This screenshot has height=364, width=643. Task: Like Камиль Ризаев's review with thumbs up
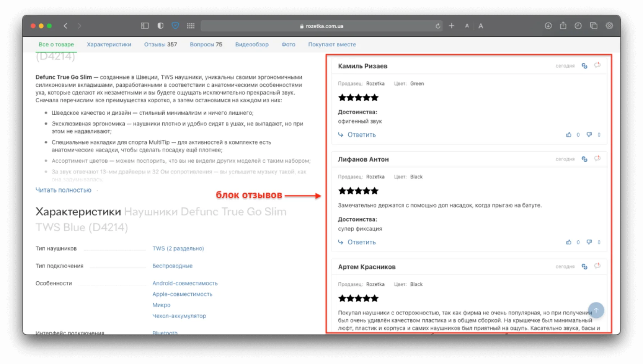(569, 135)
